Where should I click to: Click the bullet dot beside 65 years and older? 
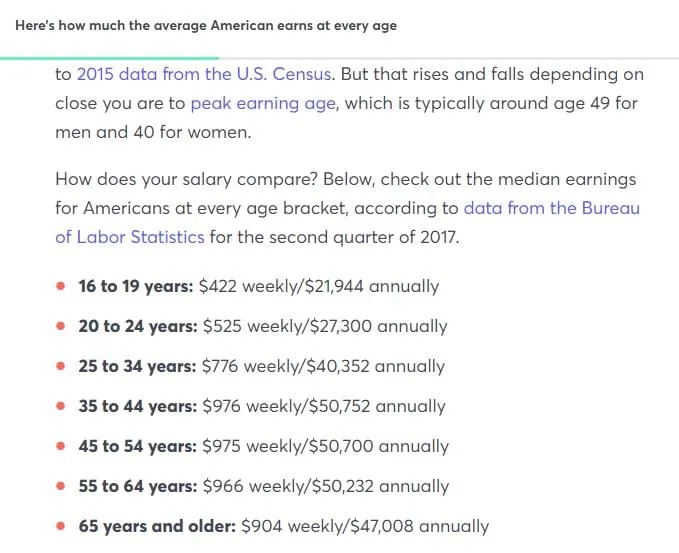pos(61,526)
